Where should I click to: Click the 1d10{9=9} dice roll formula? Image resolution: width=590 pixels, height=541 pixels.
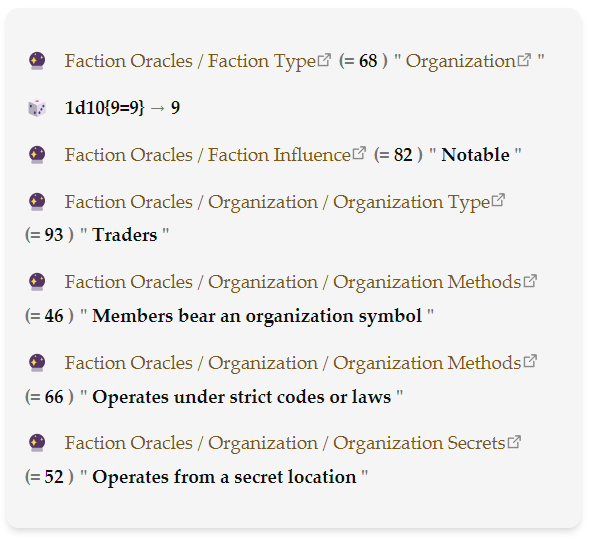coord(104,108)
